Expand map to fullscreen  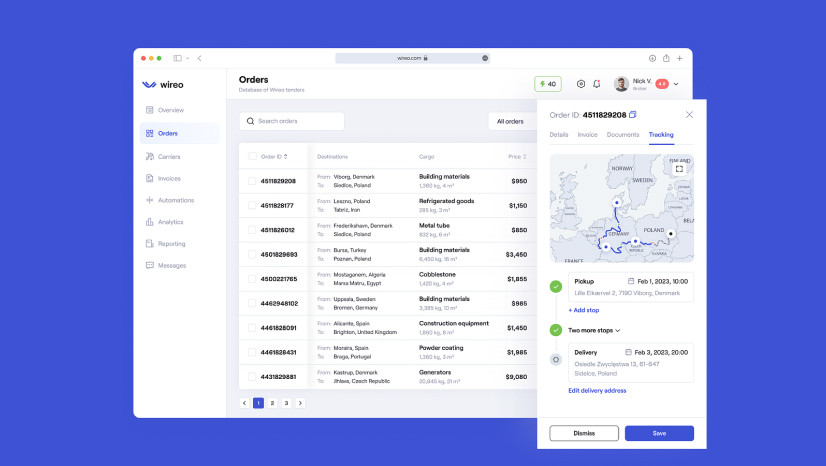(x=679, y=169)
